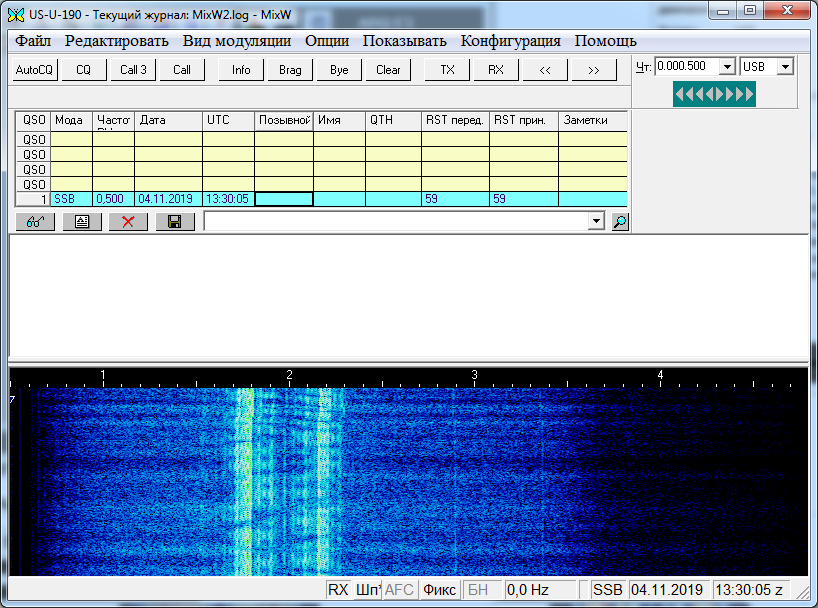Open the Вид модуляции menu
Viewport: 818px width, 608px height.
pyautogui.click(x=237, y=41)
